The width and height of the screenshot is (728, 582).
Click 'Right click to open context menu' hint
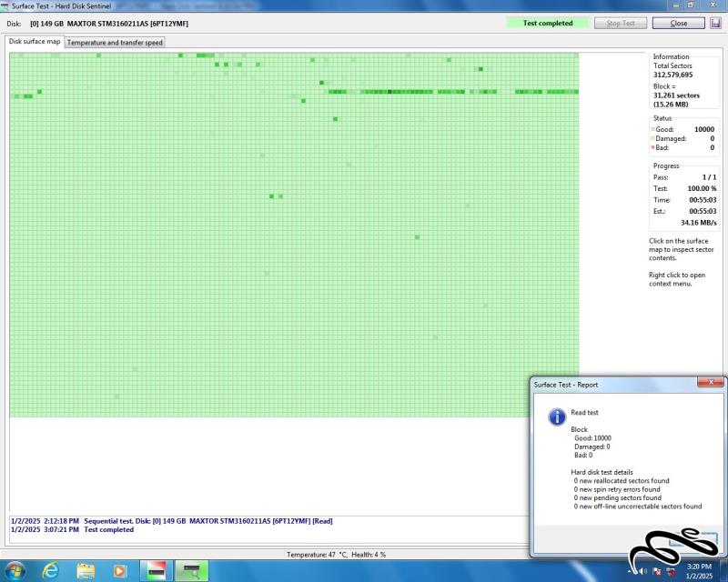click(677, 279)
